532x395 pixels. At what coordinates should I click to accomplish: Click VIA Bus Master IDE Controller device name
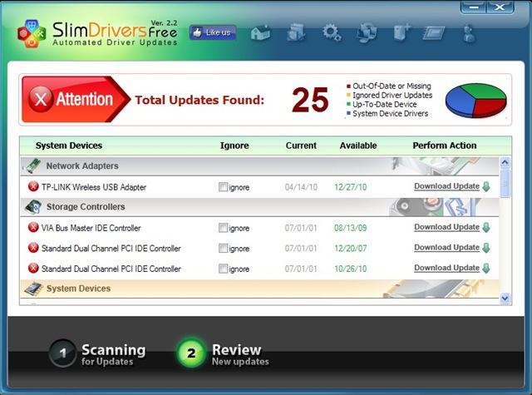coord(91,228)
